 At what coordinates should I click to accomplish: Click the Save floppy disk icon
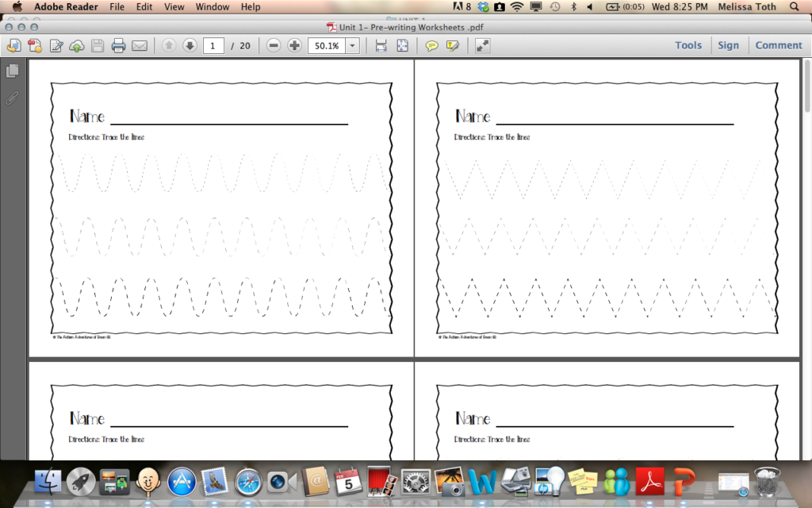pyautogui.click(x=98, y=45)
